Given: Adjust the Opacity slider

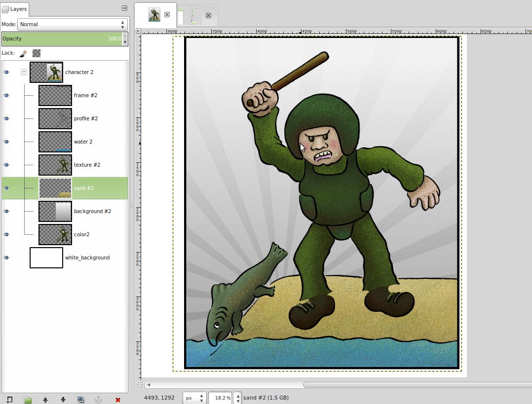Looking at the screenshot, I should [x=64, y=38].
